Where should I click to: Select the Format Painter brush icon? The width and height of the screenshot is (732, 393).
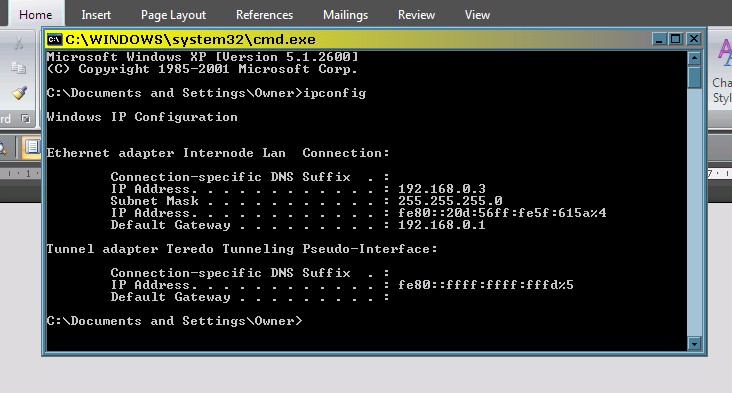pos(19,93)
